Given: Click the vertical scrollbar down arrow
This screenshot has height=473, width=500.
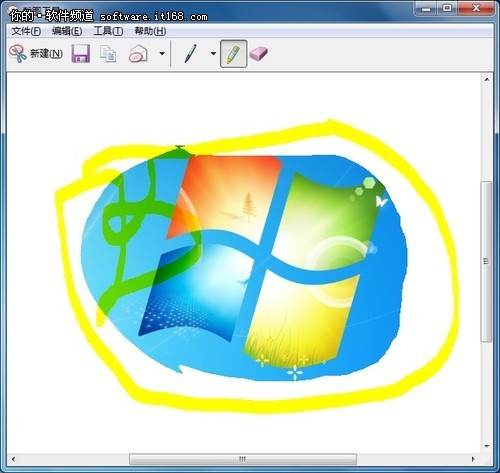Looking at the screenshot, I should pyautogui.click(x=487, y=446).
